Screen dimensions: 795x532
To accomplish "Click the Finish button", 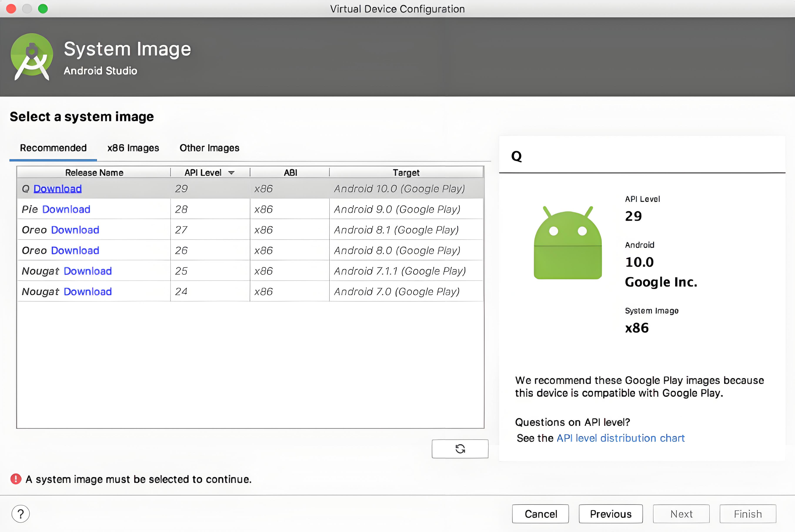I will (748, 514).
